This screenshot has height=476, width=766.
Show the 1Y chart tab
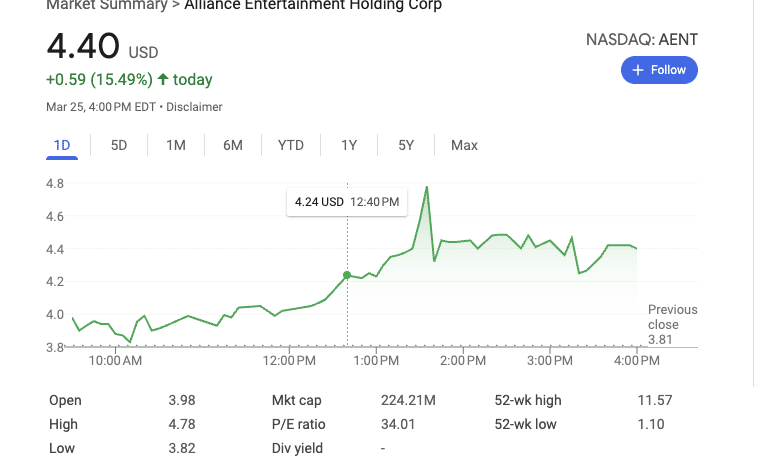pyautogui.click(x=349, y=145)
